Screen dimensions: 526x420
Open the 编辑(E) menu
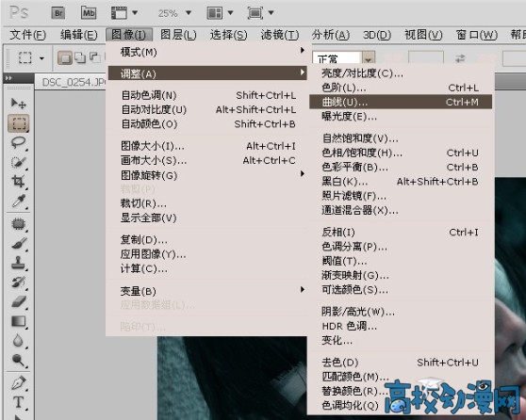[79, 35]
